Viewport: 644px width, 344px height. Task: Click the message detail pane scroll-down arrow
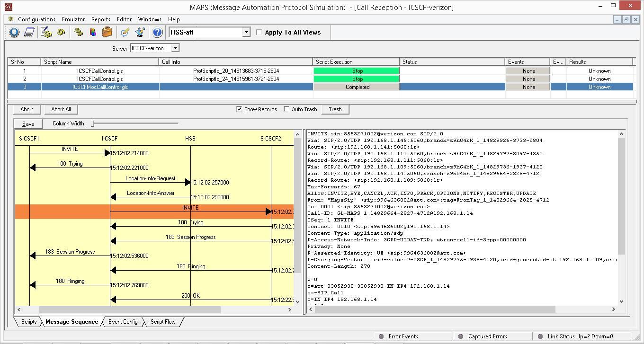(x=622, y=301)
